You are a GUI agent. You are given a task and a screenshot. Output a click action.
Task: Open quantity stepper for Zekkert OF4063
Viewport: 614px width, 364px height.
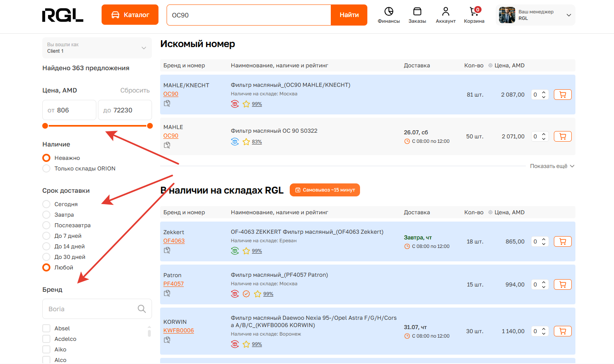[540, 241]
